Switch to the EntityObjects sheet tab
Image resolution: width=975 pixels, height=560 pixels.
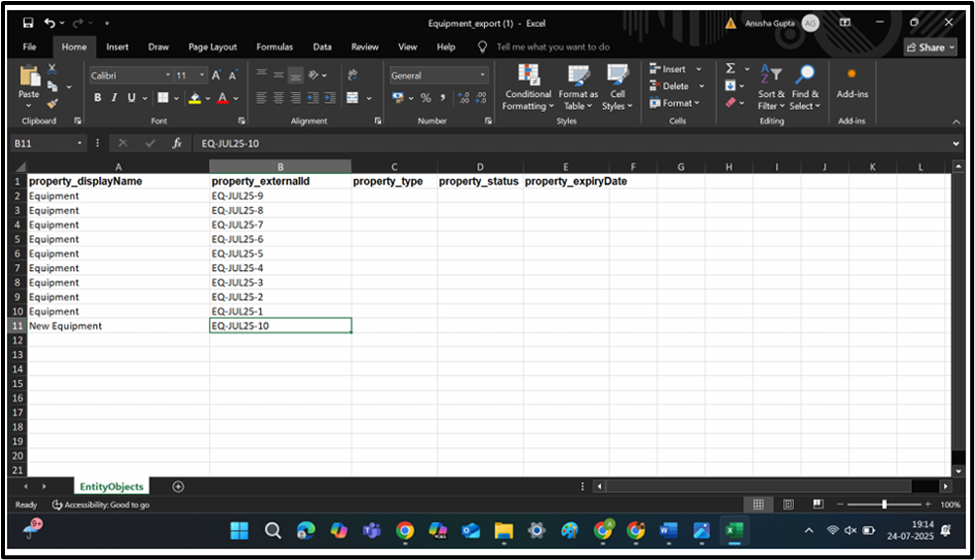112,486
